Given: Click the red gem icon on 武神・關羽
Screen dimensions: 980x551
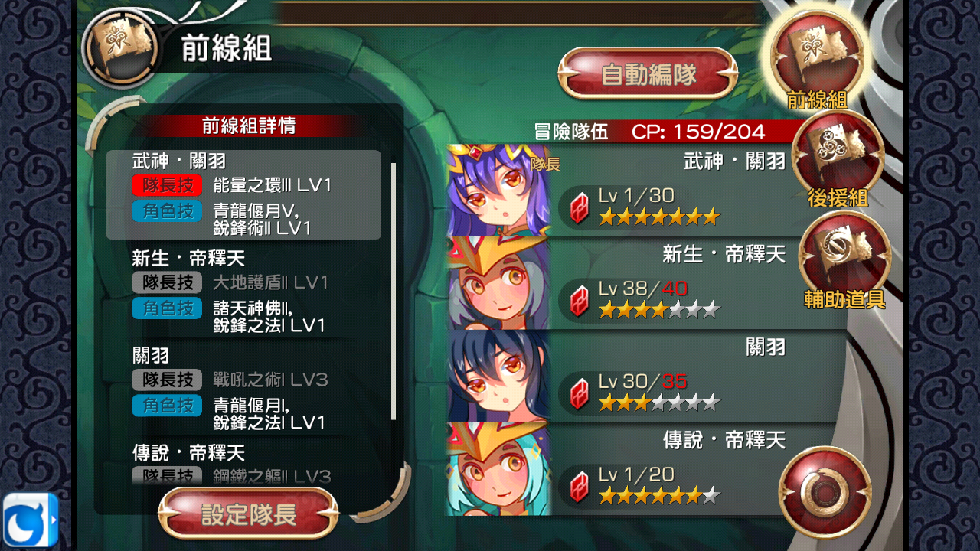Looking at the screenshot, I should tap(580, 207).
